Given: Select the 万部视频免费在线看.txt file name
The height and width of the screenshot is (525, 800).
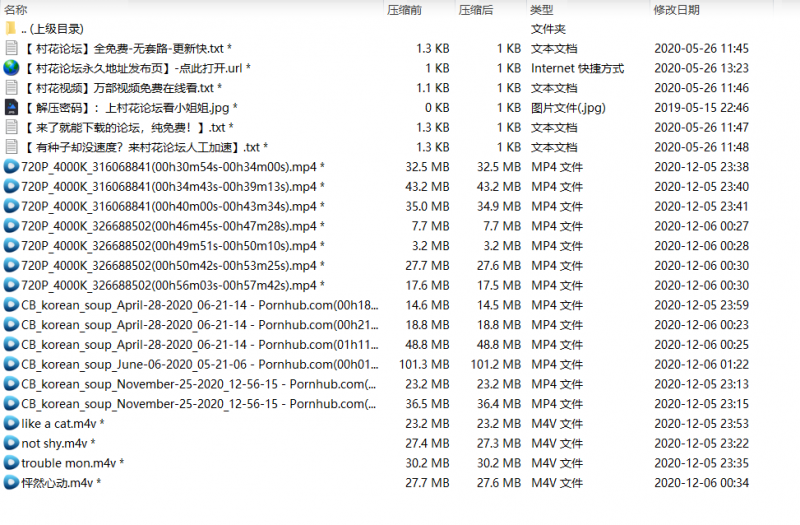Looking at the screenshot, I should (122, 88).
